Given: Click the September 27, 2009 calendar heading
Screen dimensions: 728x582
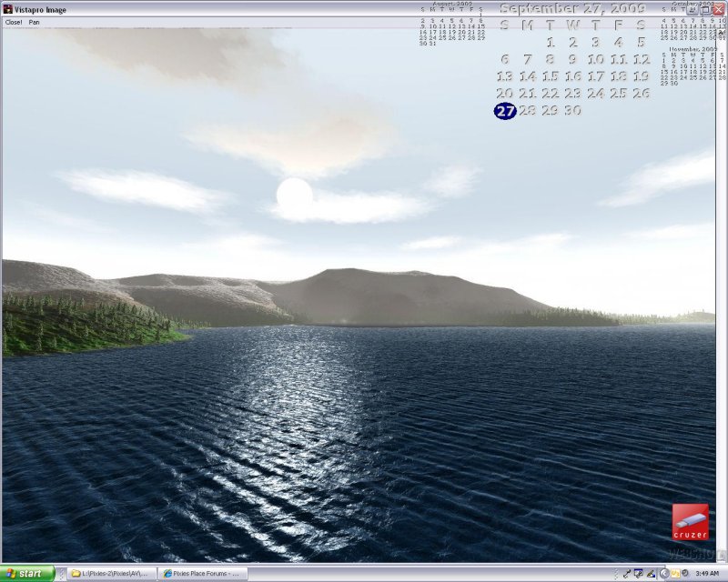Looking at the screenshot, I should pos(572,8).
